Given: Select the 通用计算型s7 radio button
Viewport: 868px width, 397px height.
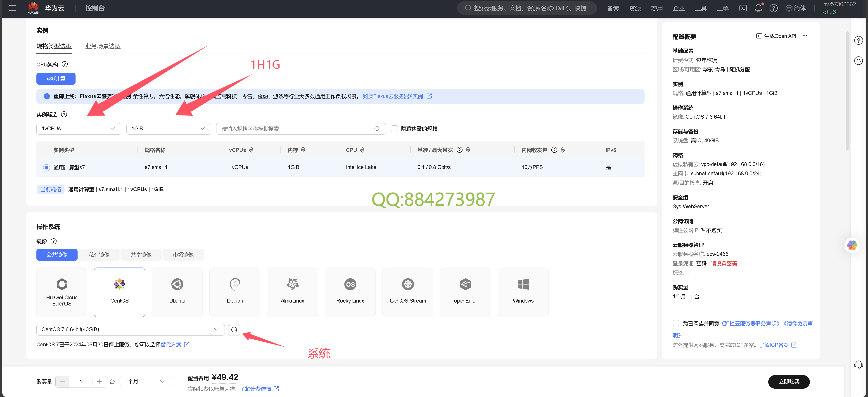Looking at the screenshot, I should pyautogui.click(x=47, y=167).
